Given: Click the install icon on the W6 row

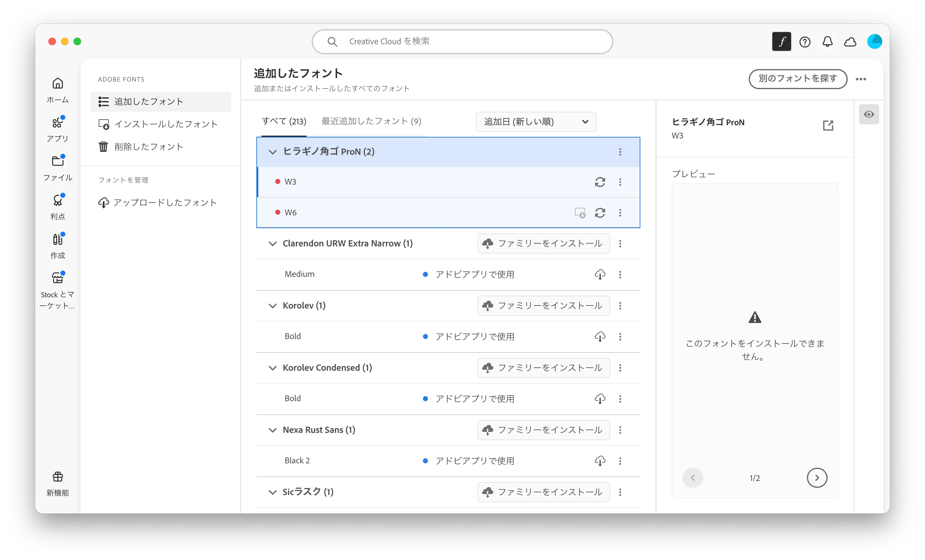Looking at the screenshot, I should click(x=580, y=213).
